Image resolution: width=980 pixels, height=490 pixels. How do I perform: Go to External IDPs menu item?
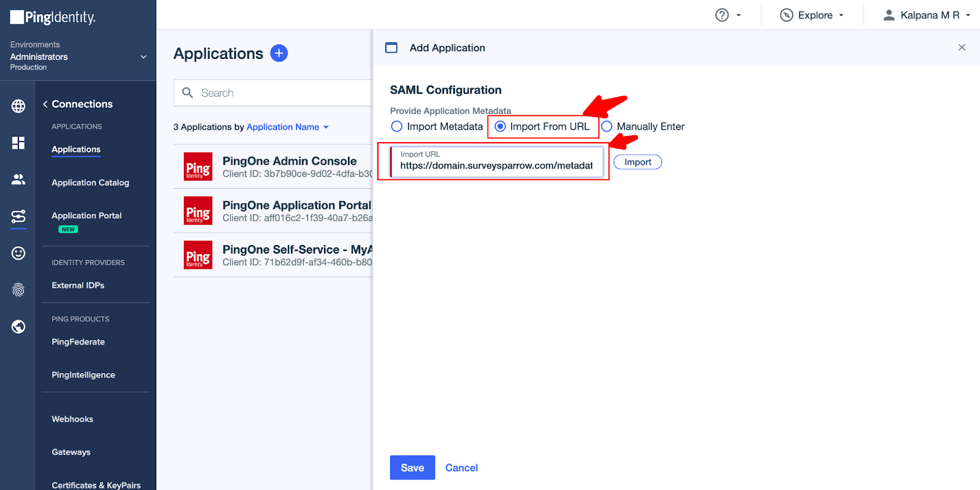(x=78, y=285)
